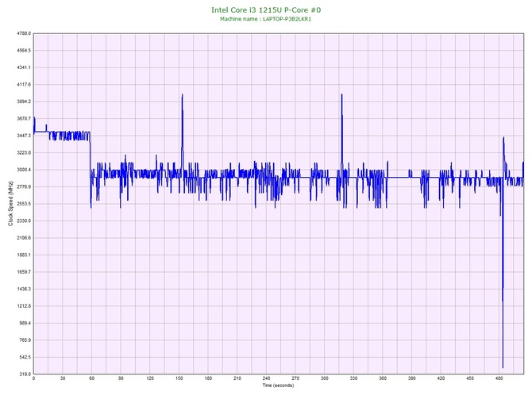Select the 319.0 bottom y-axis value
This screenshot has width=532, height=399.
point(24,374)
